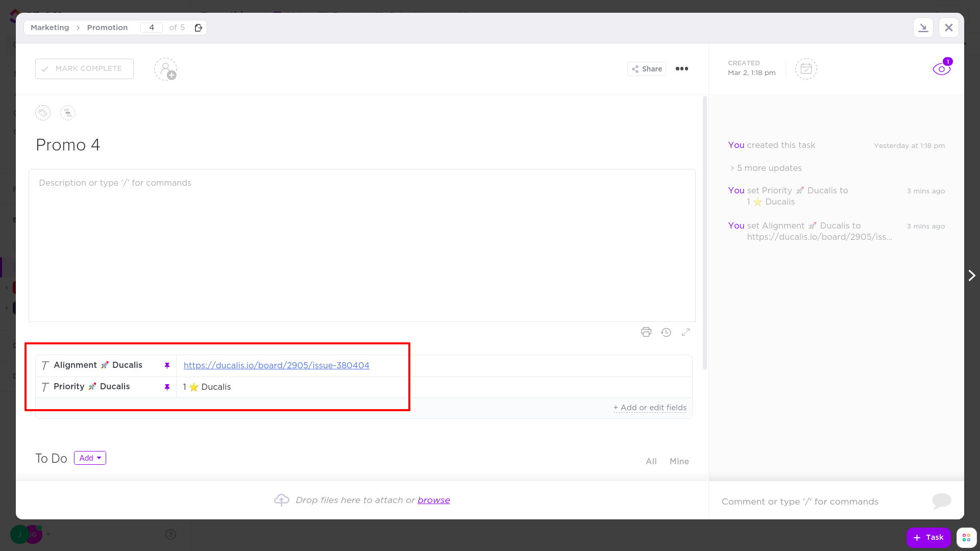The width and height of the screenshot is (980, 551).
Task: Click the Promo 4 task title
Action: 68,145
